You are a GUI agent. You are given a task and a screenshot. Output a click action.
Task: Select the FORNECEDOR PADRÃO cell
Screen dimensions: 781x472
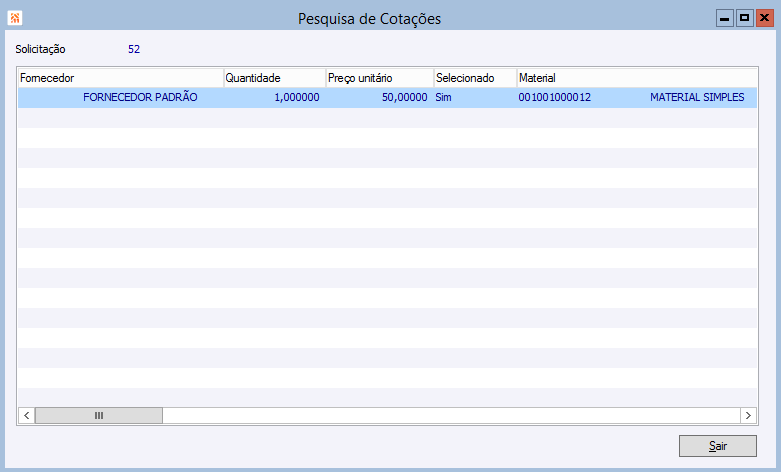tap(140, 98)
